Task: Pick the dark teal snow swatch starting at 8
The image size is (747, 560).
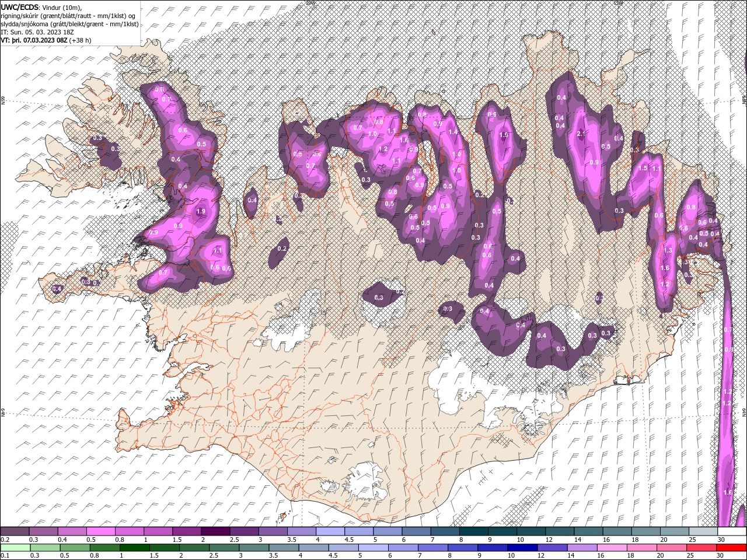Action: tap(474, 531)
